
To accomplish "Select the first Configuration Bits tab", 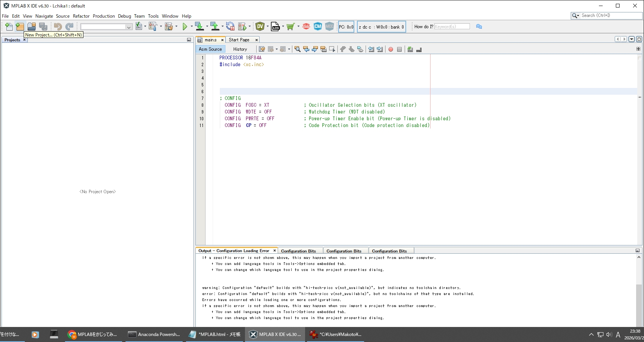I will click(x=298, y=251).
